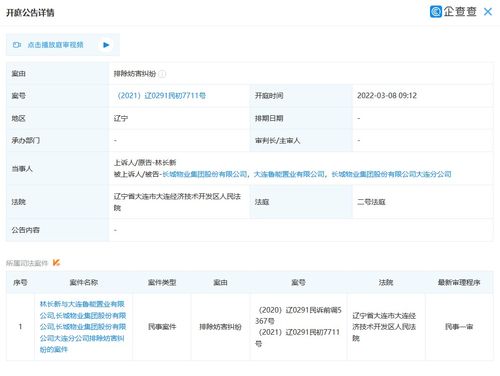Click the case number cell (2020)辽0291民诉前调5367号
500x376 pixels.
click(x=299, y=315)
